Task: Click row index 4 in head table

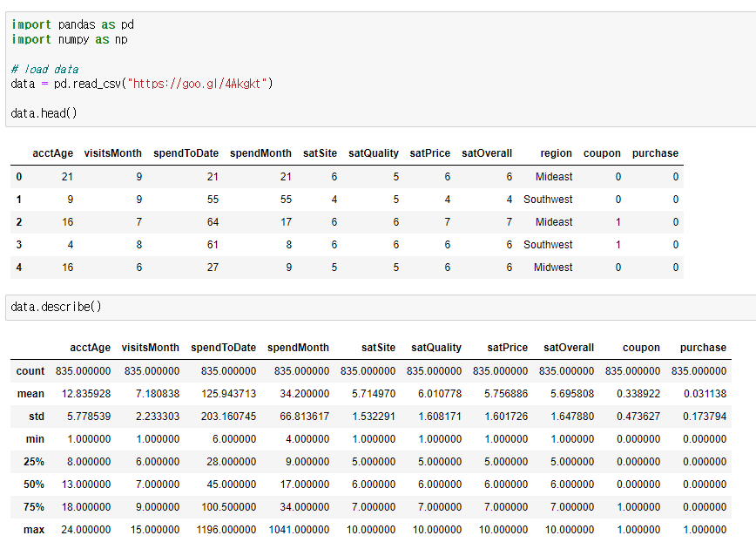Action: tap(19, 268)
